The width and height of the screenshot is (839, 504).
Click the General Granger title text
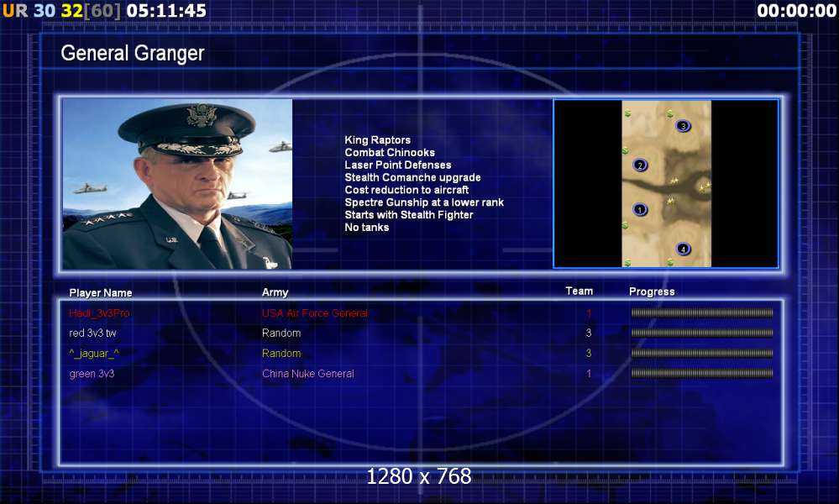pos(132,54)
